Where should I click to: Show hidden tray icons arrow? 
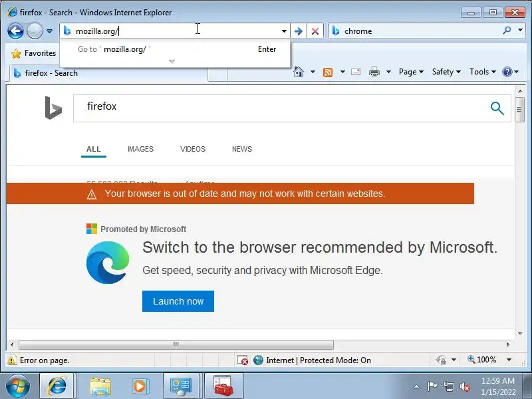(417, 386)
